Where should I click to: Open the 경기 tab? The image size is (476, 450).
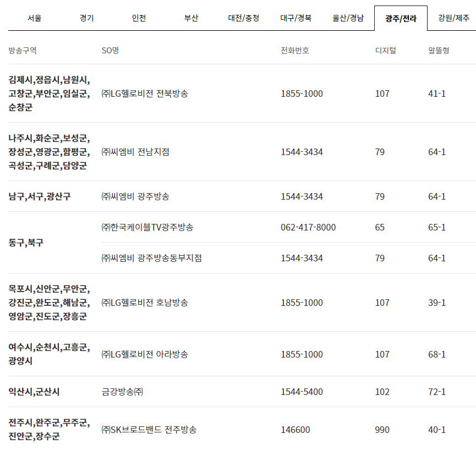pyautogui.click(x=87, y=18)
